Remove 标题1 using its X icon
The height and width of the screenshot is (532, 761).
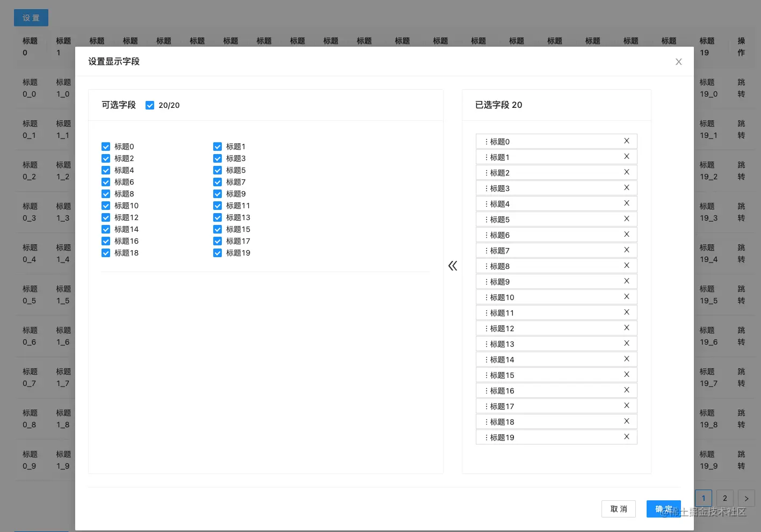626,157
